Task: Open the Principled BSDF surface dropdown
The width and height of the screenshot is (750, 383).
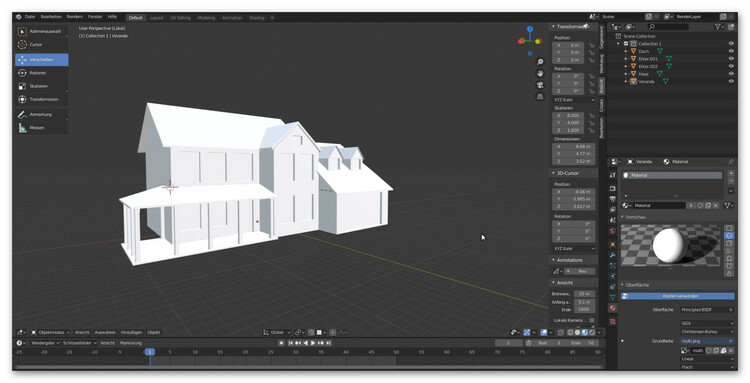Action: (707, 310)
